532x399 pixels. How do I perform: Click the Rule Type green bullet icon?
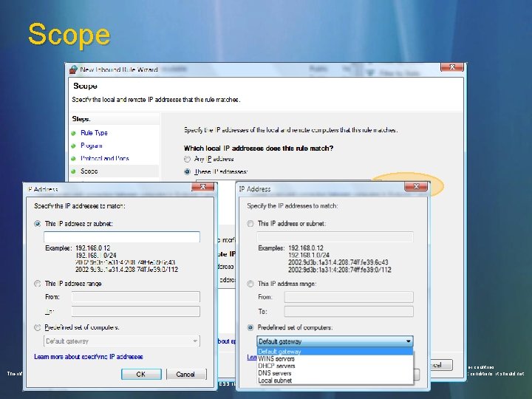pos(74,133)
